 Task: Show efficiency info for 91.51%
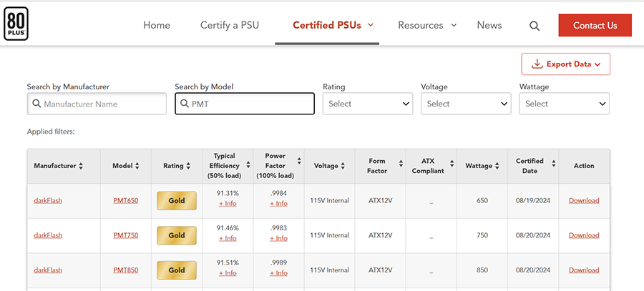click(228, 273)
